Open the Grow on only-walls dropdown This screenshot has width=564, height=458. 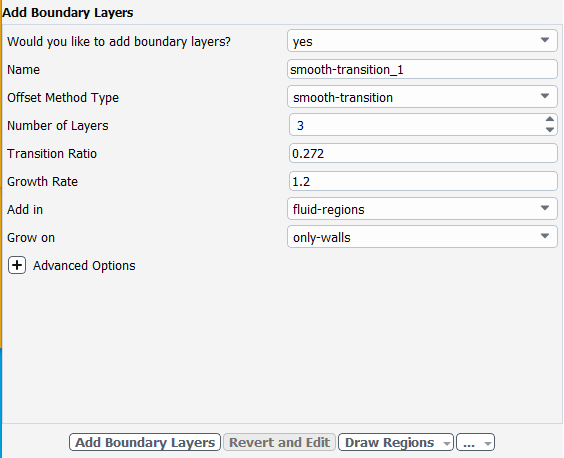[x=422, y=237]
